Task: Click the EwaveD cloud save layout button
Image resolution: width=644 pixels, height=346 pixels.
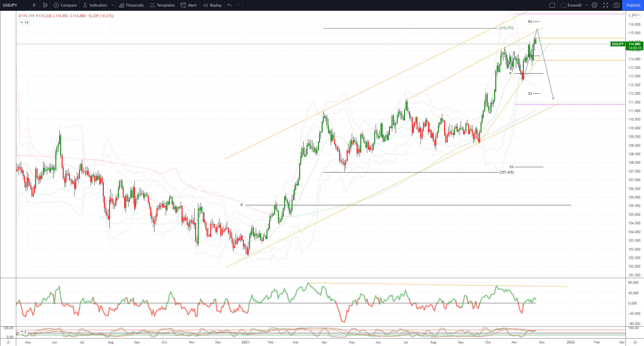Action: 571,5
